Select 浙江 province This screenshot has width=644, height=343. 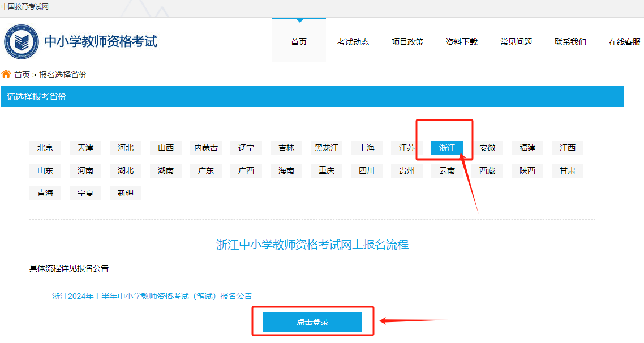click(x=446, y=148)
